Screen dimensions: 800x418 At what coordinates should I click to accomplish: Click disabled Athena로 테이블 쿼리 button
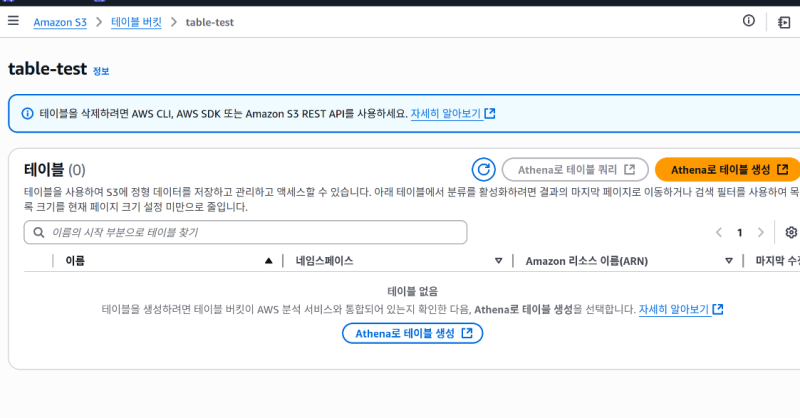575,169
